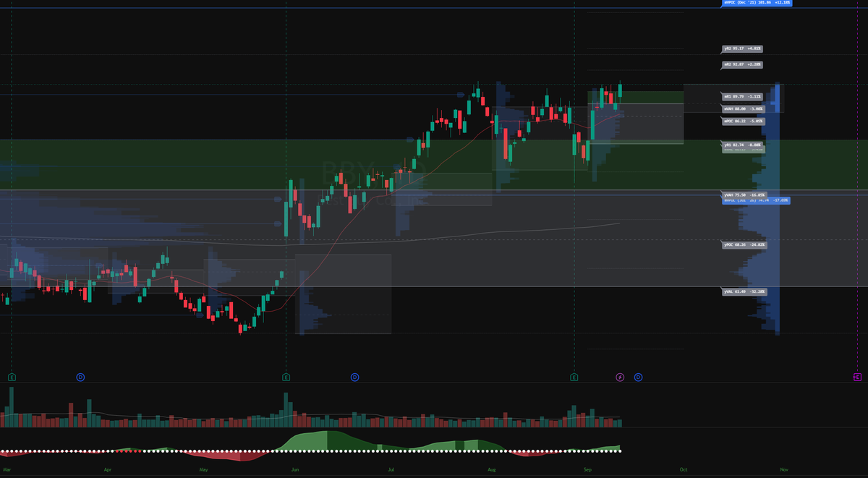Click the Sep label on the time axis

tap(588, 469)
